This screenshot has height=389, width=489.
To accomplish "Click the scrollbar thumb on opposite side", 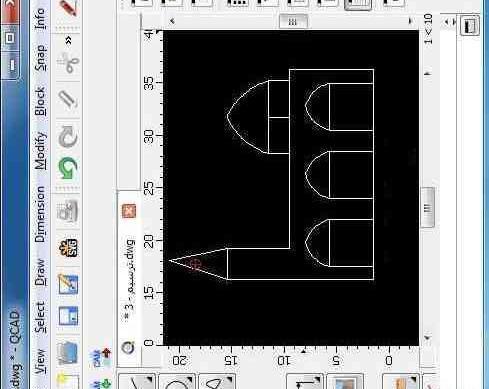I will point(428,208).
